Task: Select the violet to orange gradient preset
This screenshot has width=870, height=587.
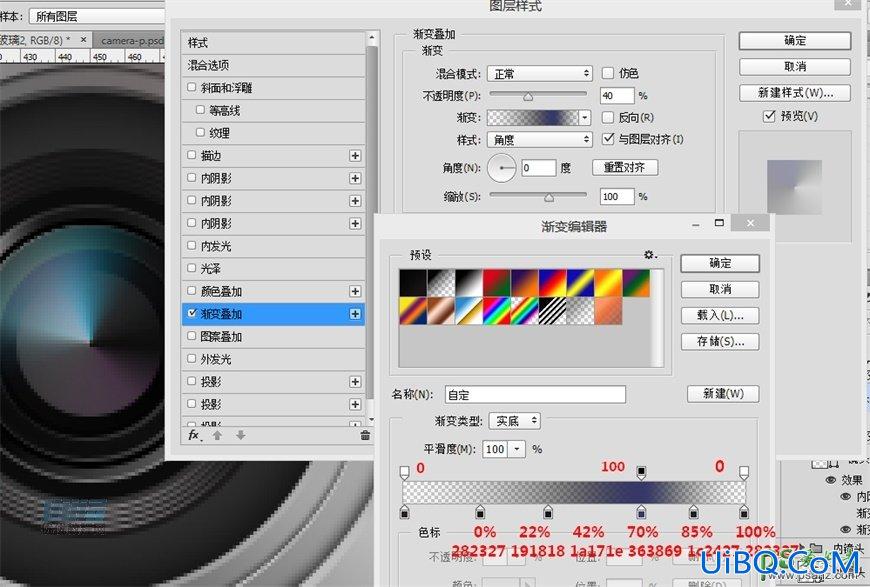Action: (x=524, y=283)
